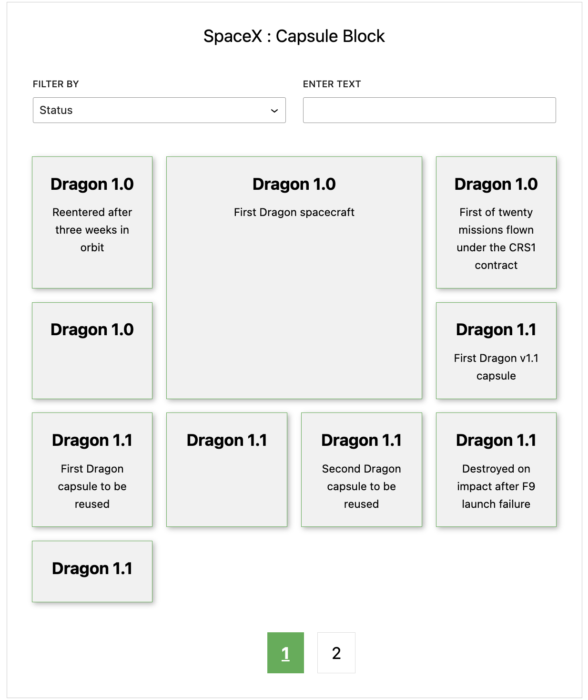Open the Second Dragon capsule to be reused card
Image resolution: width=588 pixels, height=700 pixels.
(x=362, y=470)
